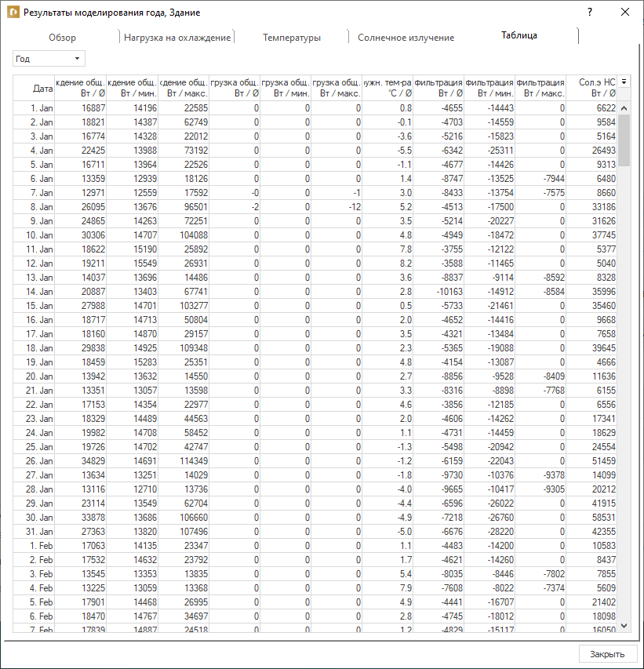Click the value 15549 in the 12. Jan row
Image resolution: width=644 pixels, height=669 pixels.
click(145, 264)
